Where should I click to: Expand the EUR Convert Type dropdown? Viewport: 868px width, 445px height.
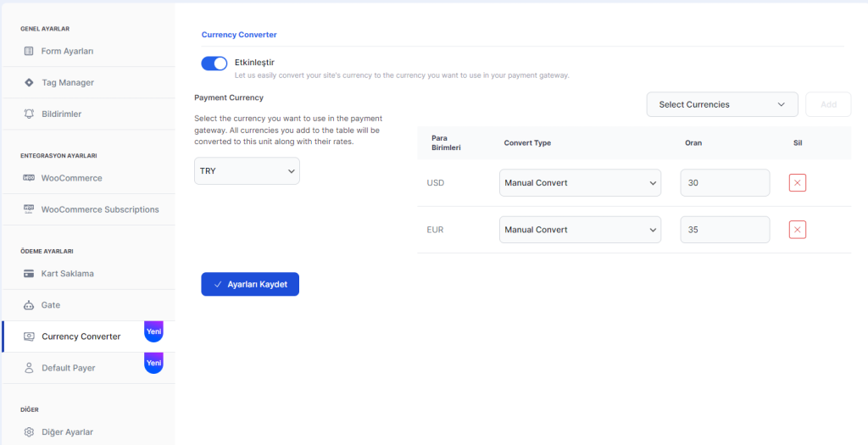point(580,230)
